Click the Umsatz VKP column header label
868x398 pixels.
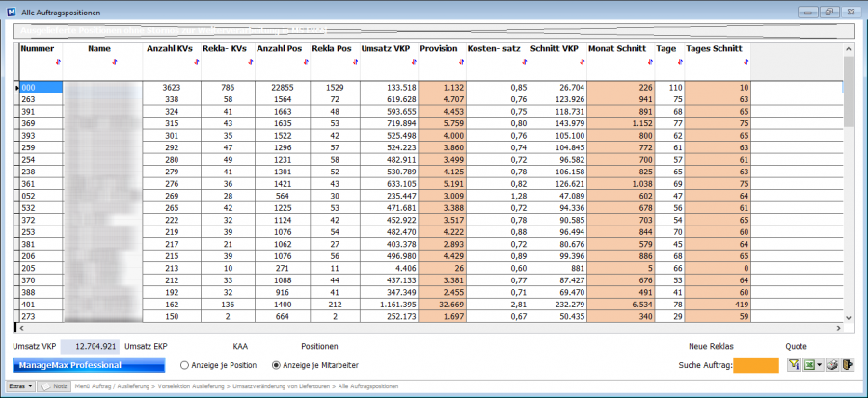[385, 48]
